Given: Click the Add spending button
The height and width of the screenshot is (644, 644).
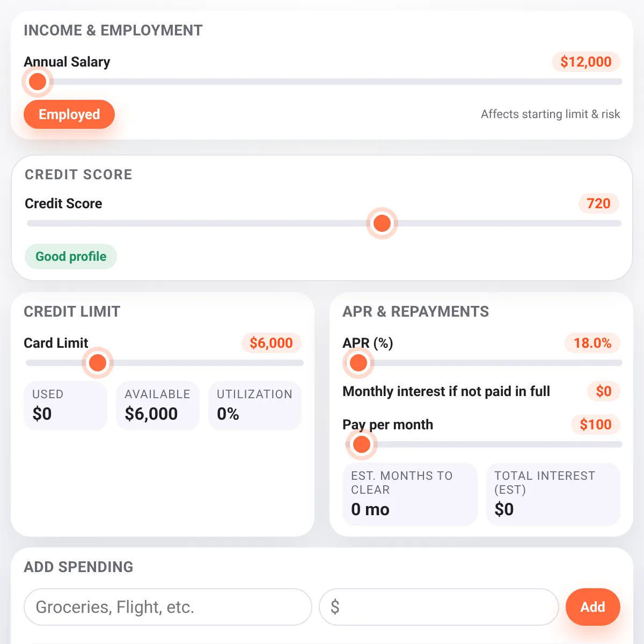Looking at the screenshot, I should [x=593, y=607].
